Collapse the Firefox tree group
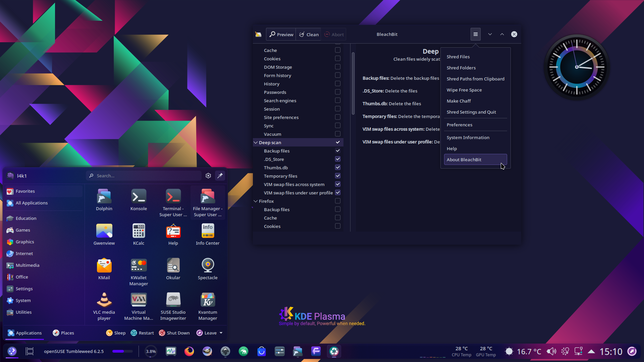The width and height of the screenshot is (644, 362). pos(256,201)
